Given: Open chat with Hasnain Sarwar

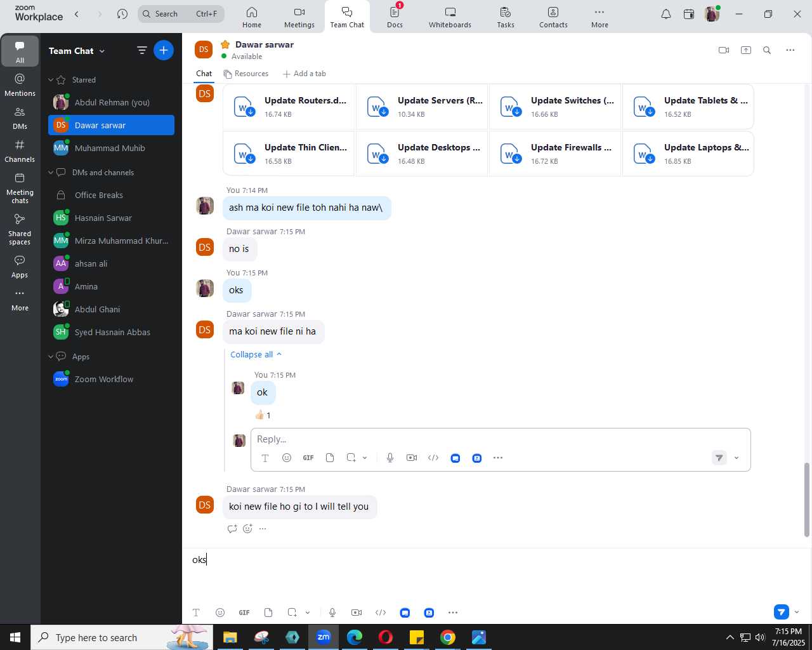Looking at the screenshot, I should (x=111, y=218).
